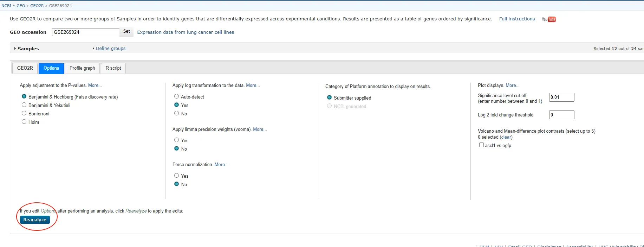Open the Profile graph tab

[x=82, y=68]
